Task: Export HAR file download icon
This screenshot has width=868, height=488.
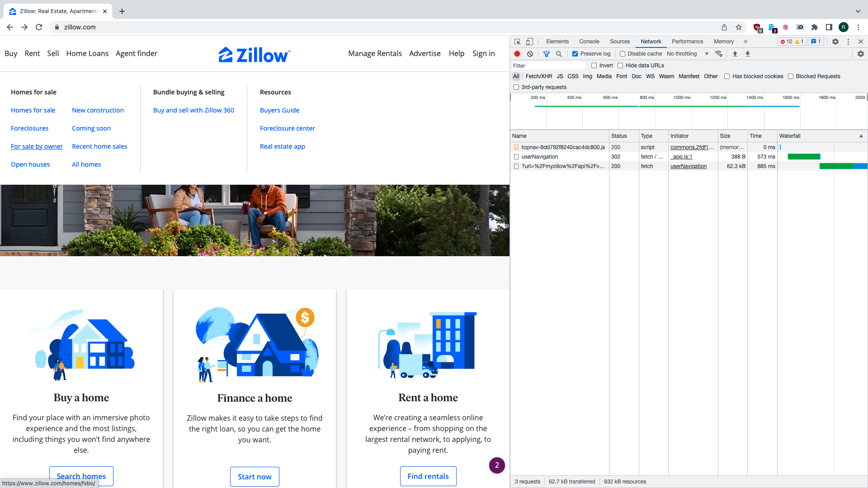Action: pos(748,54)
